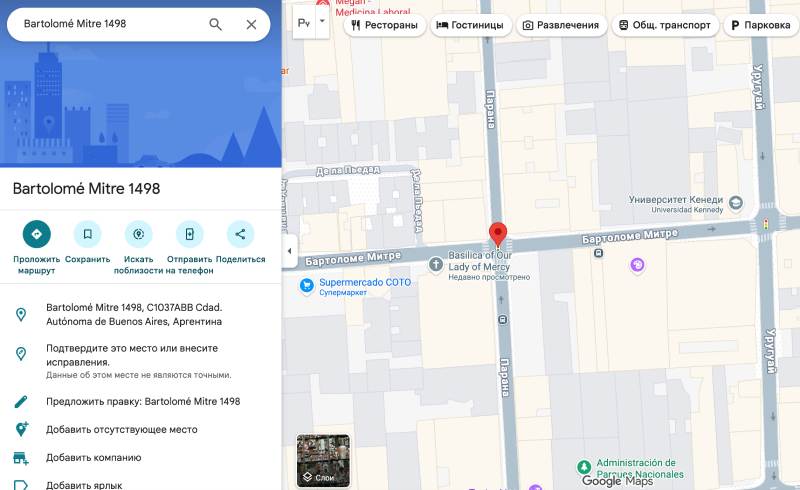800x490 pixels.
Task: Click traffic light icon at Уругвай intersection
Action: point(765,224)
